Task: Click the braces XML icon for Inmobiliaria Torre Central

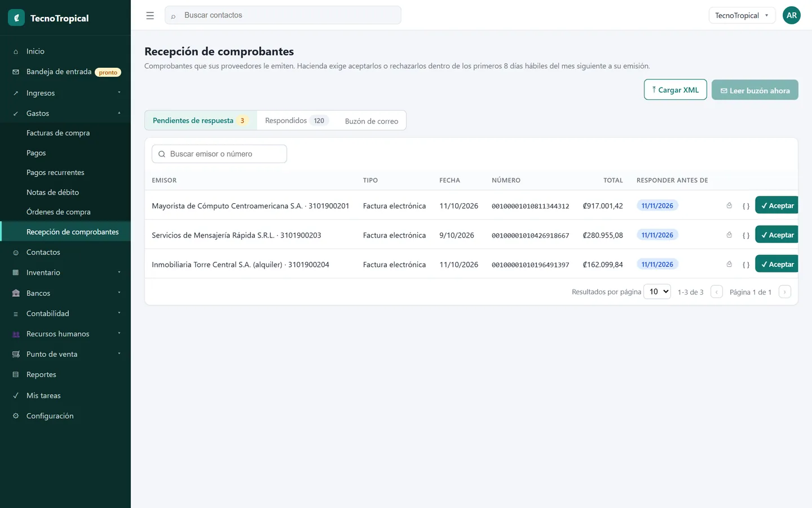Action: pos(745,265)
